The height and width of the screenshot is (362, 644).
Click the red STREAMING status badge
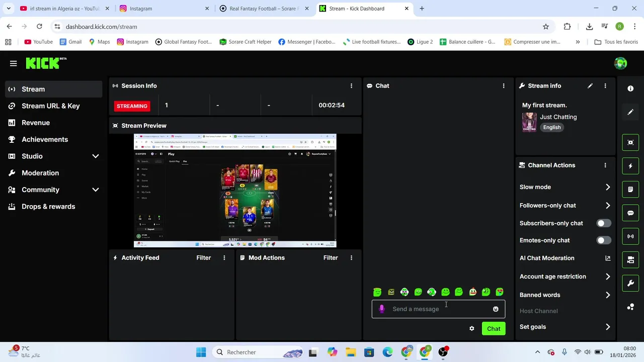click(132, 106)
